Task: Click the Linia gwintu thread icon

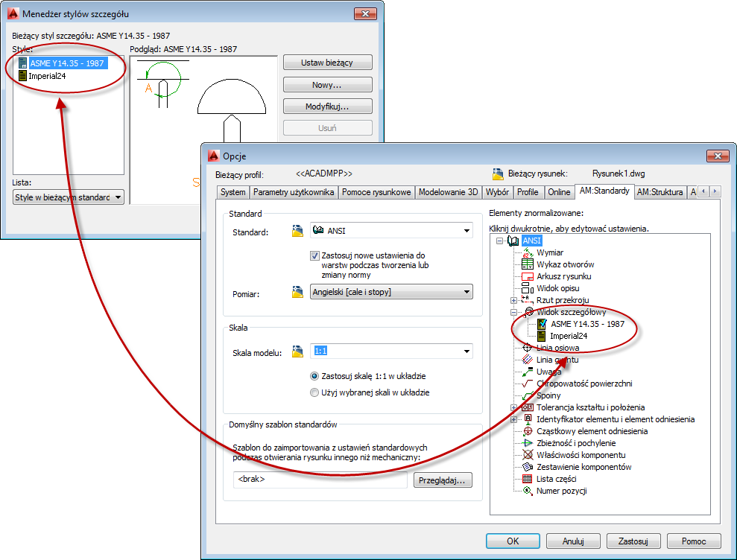Action: click(x=528, y=360)
